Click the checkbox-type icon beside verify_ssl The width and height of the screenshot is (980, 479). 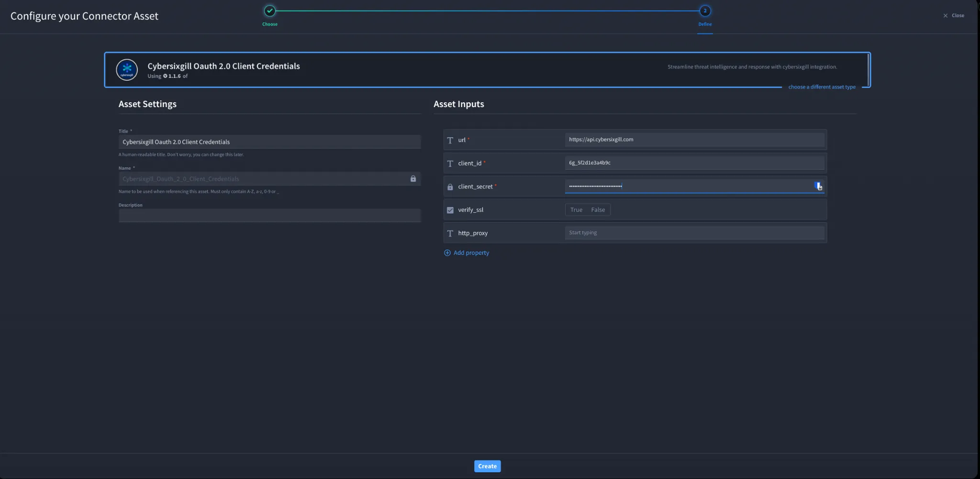point(450,210)
